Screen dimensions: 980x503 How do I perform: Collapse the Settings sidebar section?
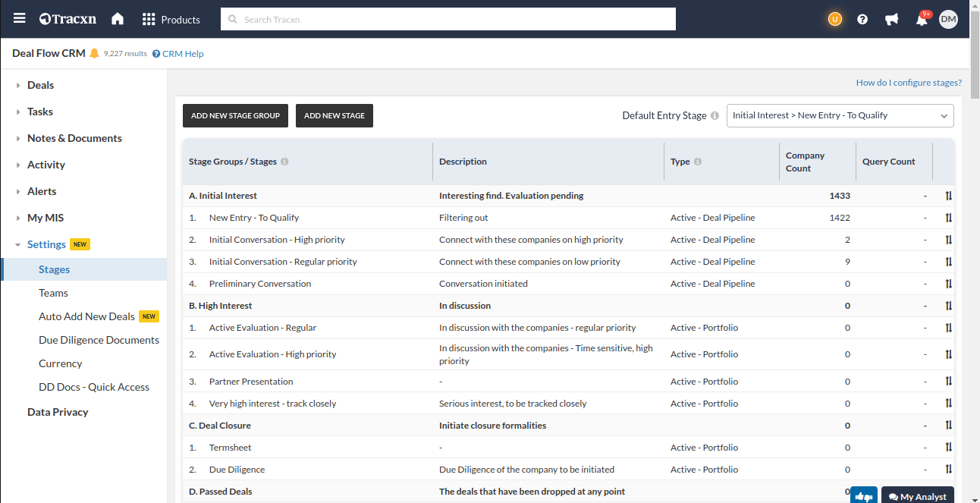pyautogui.click(x=46, y=244)
